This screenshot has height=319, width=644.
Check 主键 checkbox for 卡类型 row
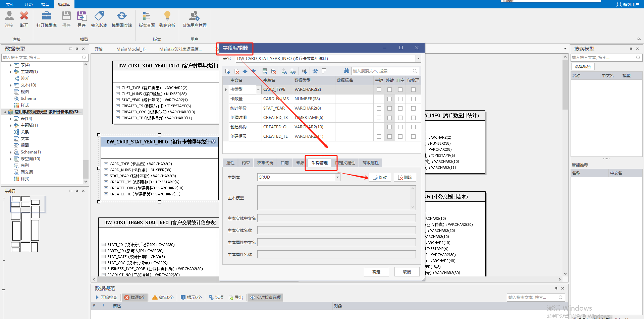[379, 89]
